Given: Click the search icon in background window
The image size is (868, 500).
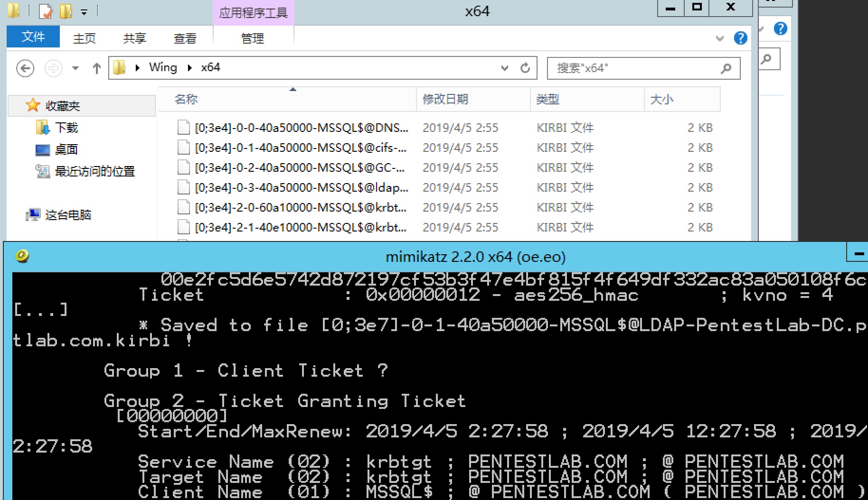Looking at the screenshot, I should (x=766, y=59).
